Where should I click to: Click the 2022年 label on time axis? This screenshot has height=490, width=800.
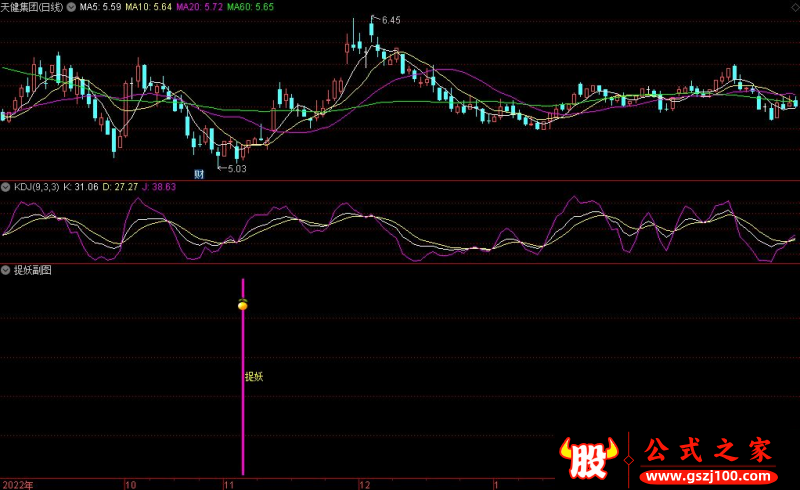click(17, 484)
